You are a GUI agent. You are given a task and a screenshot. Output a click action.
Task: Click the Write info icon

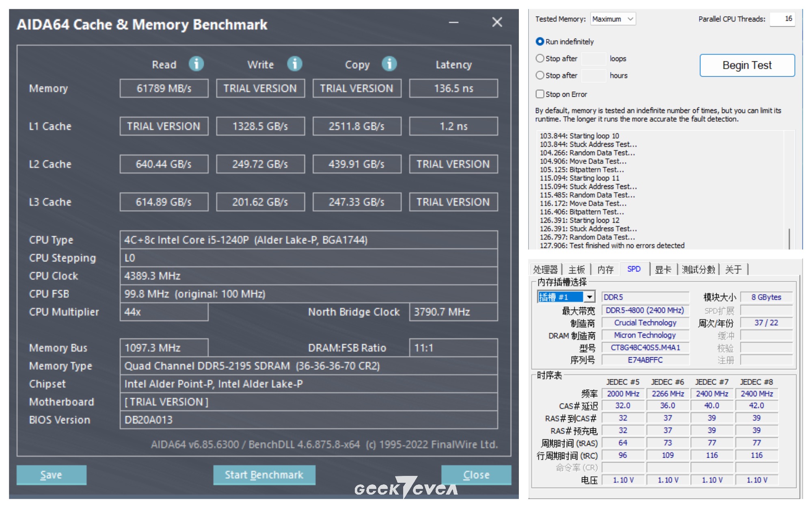pos(294,64)
